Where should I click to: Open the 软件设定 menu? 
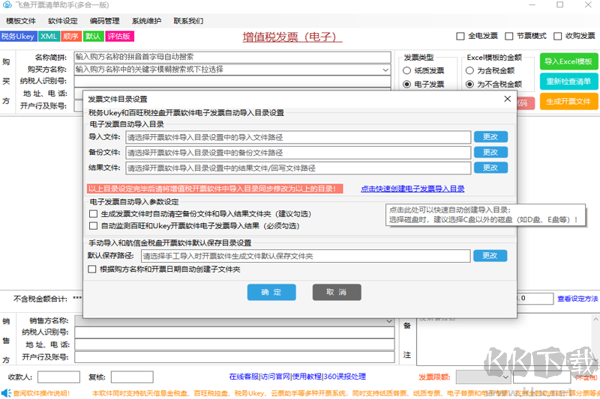pos(63,21)
